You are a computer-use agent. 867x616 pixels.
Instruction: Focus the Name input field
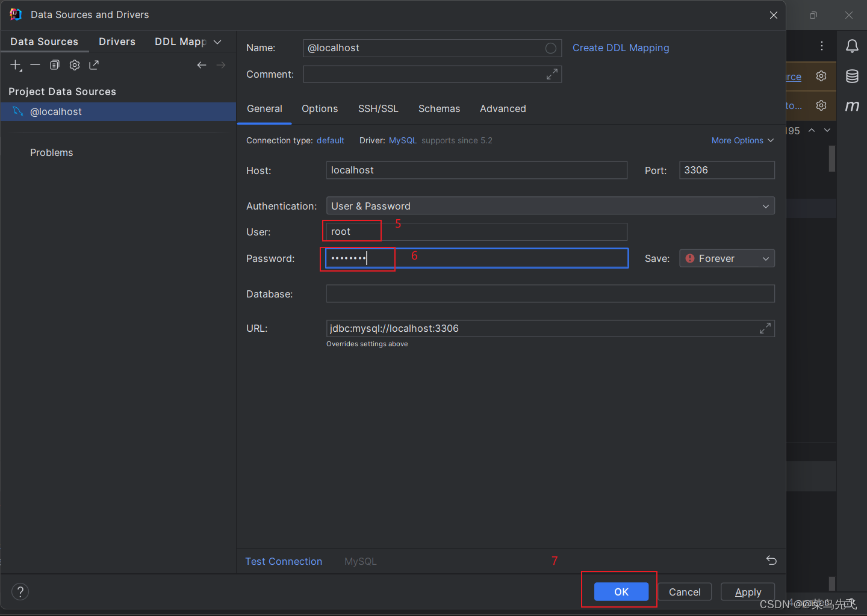(432, 48)
